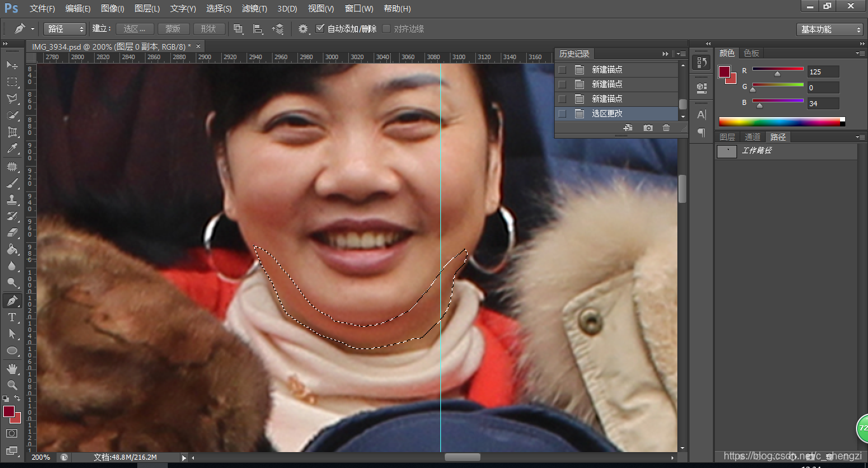Delete current history state trash icon

[x=666, y=128]
